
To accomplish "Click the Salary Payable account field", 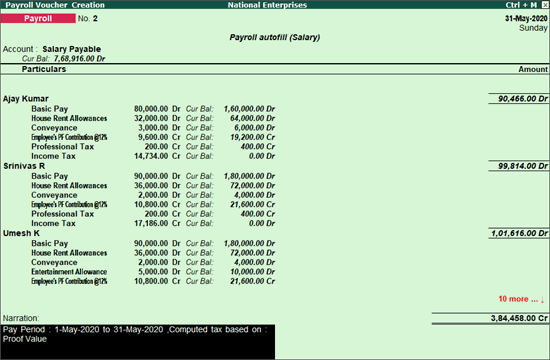I will (72, 49).
